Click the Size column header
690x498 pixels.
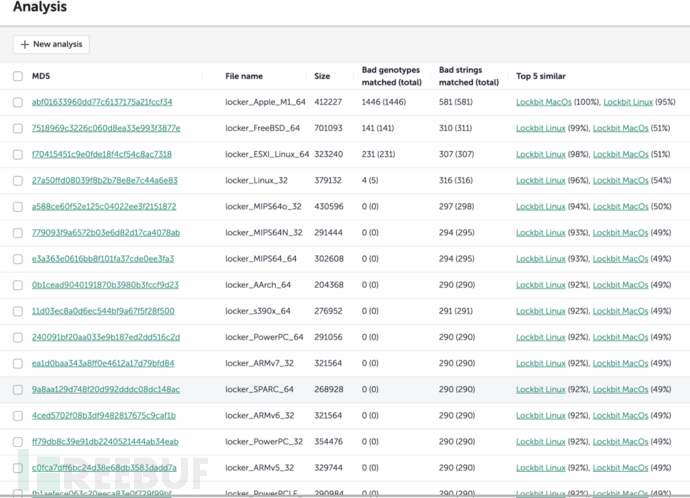pyautogui.click(x=322, y=76)
